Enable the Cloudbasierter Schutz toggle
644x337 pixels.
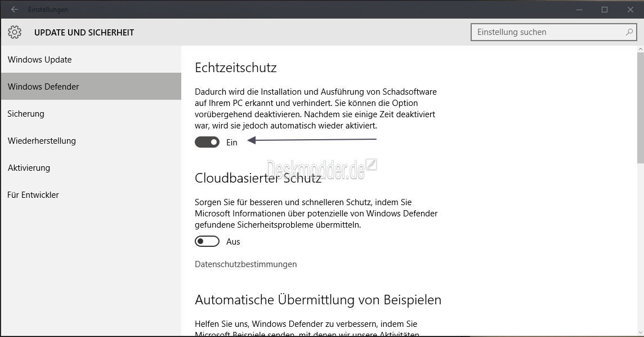pyautogui.click(x=207, y=241)
